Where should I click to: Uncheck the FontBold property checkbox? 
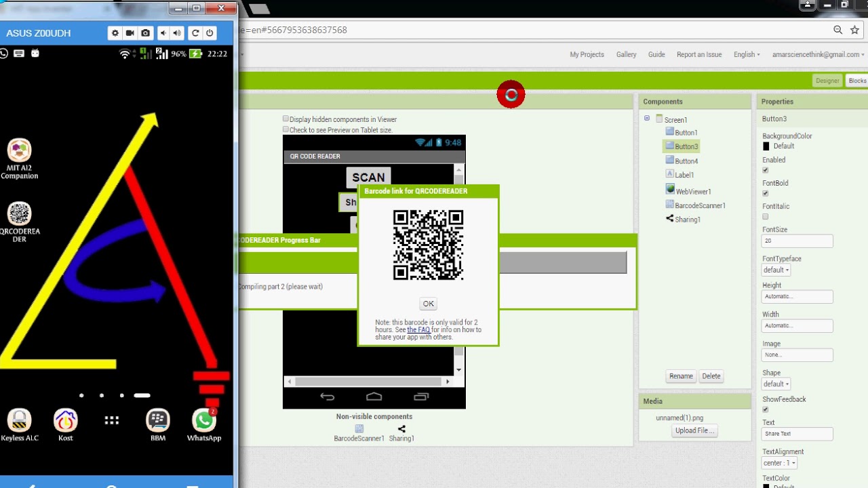(766, 193)
